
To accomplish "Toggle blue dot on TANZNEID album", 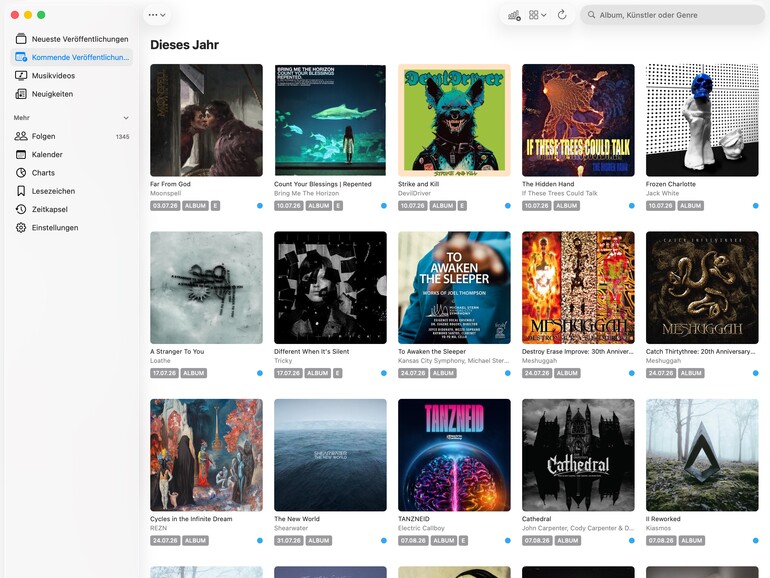I will pyautogui.click(x=508, y=541).
